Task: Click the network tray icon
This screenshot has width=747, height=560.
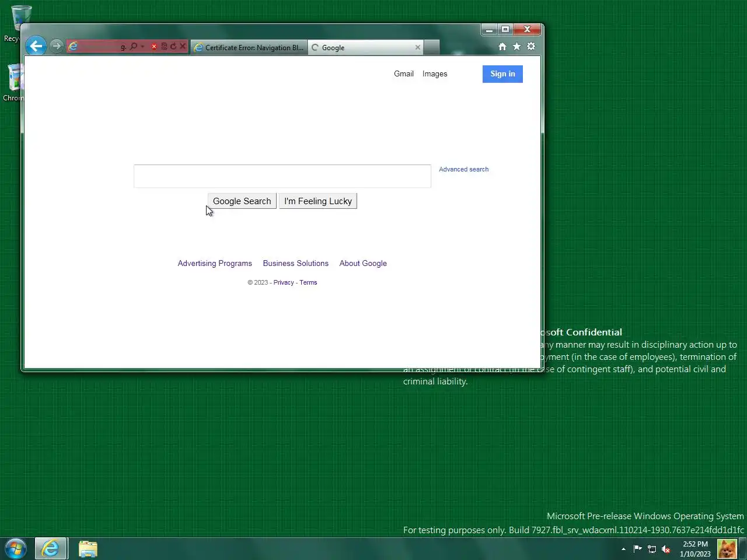Action: 652,549
